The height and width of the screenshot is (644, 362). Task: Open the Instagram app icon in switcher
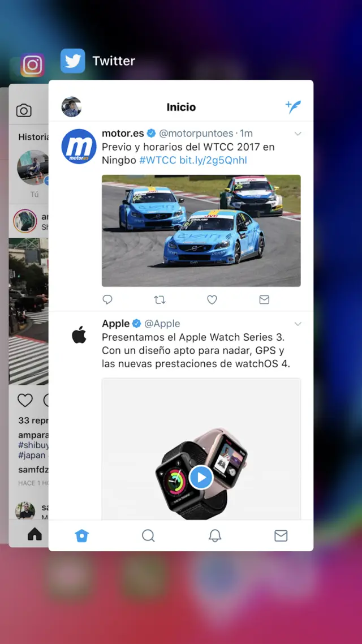pyautogui.click(x=32, y=65)
